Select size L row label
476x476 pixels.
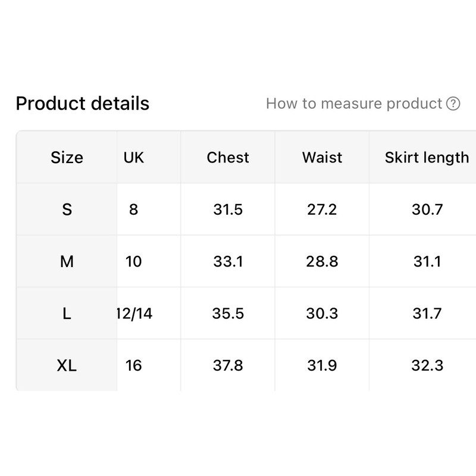[67, 312]
